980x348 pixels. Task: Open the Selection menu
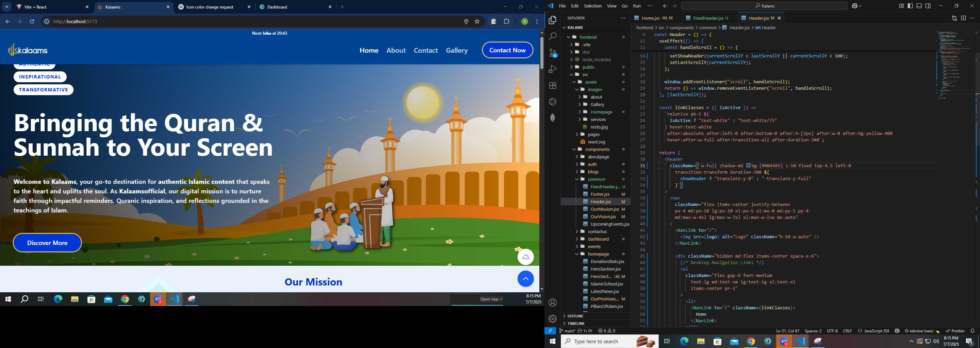(x=593, y=6)
